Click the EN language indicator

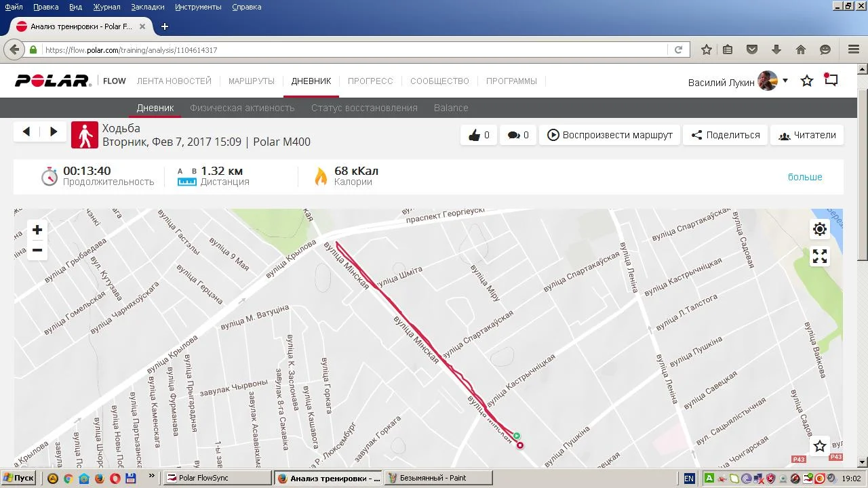[689, 478]
